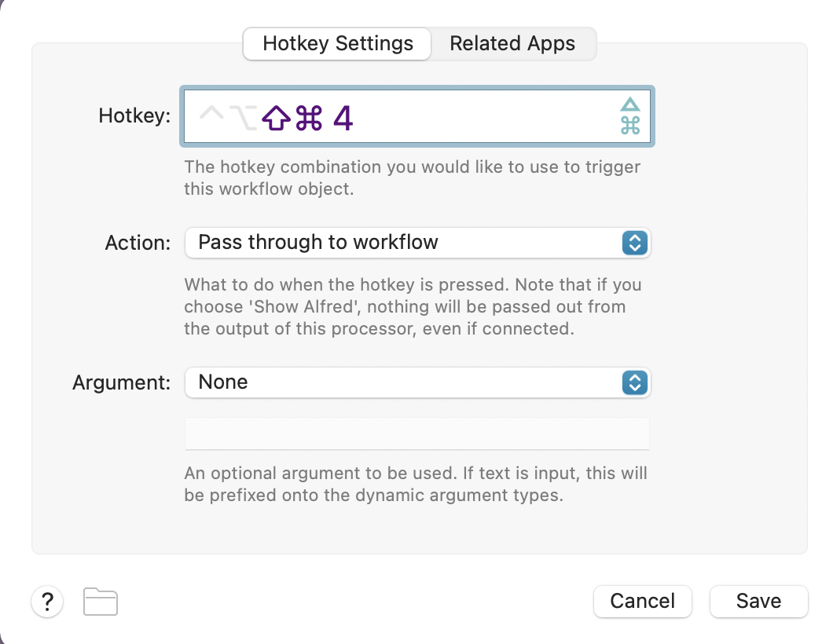Click the Action dropdown's blue arrow stepper
This screenshot has width=833, height=644.
634,243
